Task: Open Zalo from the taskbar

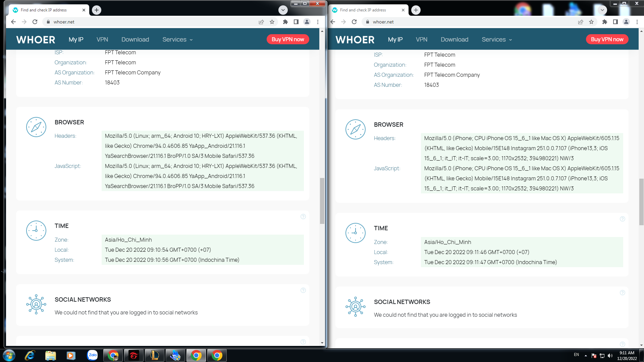Action: tap(92, 355)
